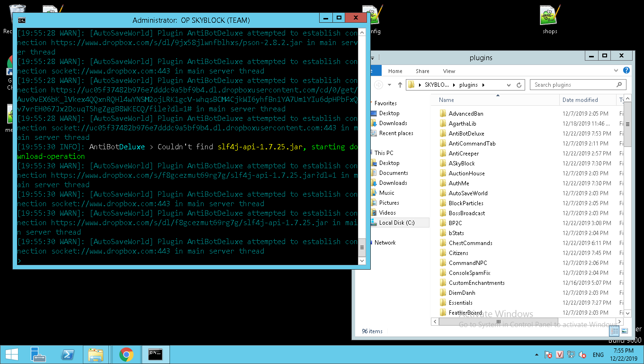Switch to large thumbnails view layout

[625, 331]
